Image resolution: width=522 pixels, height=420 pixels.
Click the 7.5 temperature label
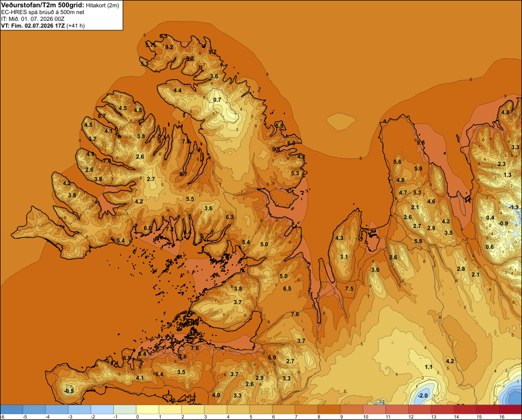click(349, 289)
